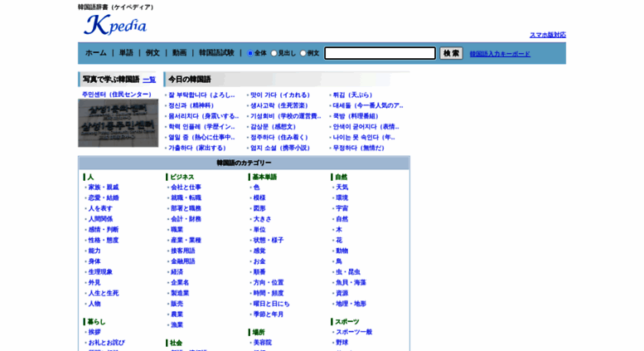Open the 会計・財務 category
This screenshot has height=351, width=644.
(x=186, y=219)
